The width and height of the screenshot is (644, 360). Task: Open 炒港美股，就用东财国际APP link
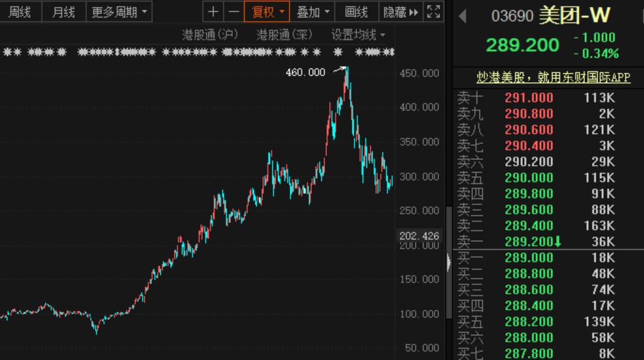click(553, 77)
